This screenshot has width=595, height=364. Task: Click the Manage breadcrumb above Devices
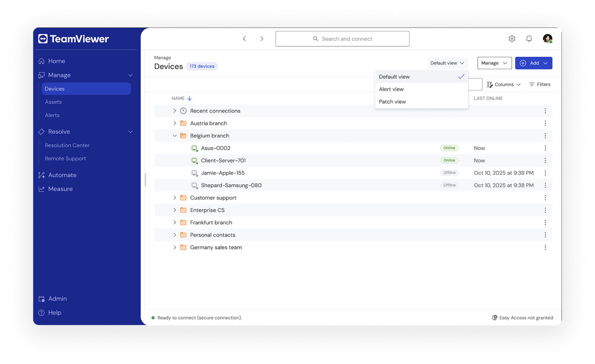click(163, 58)
